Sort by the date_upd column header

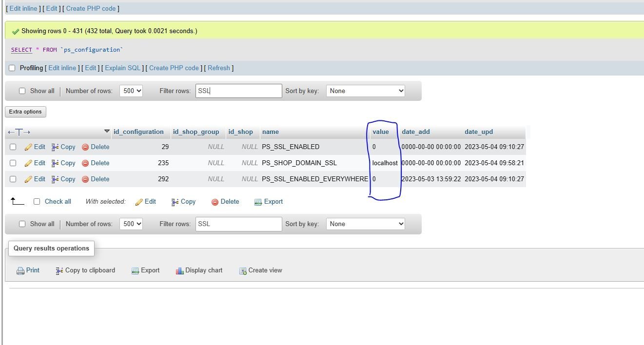[479, 132]
